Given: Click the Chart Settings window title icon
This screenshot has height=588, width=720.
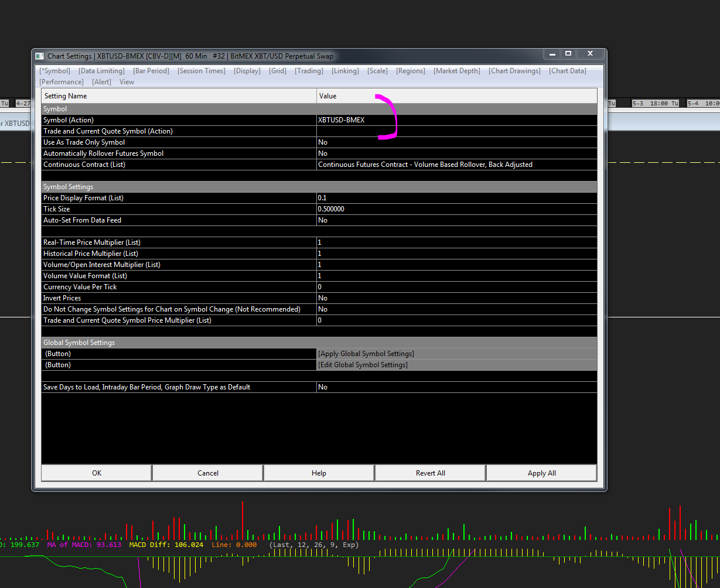Looking at the screenshot, I should (39, 56).
